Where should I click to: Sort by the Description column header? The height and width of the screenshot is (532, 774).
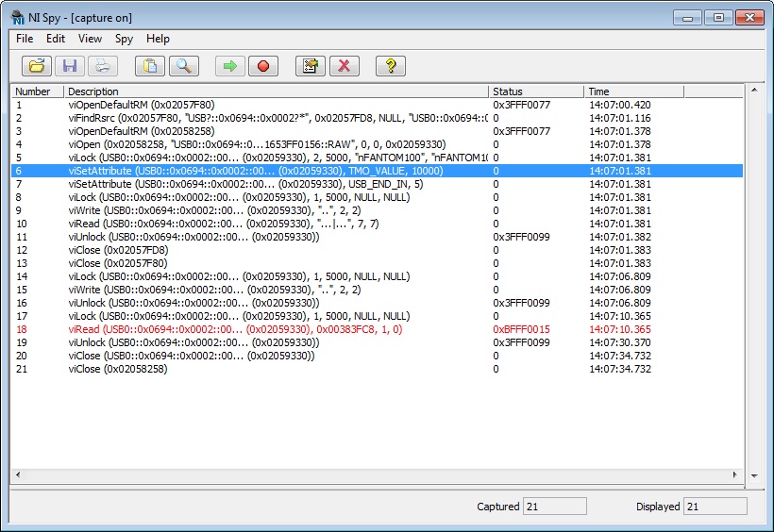pyautogui.click(x=276, y=91)
